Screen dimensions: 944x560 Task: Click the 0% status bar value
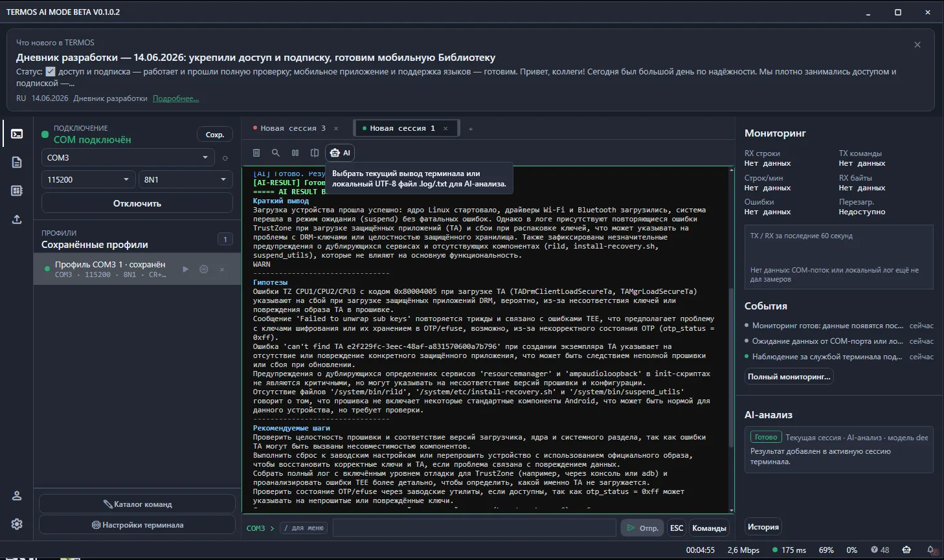pos(852,550)
